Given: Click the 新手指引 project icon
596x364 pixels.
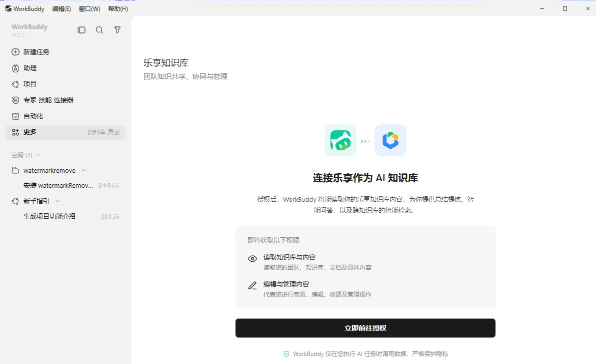Looking at the screenshot, I should tap(15, 201).
